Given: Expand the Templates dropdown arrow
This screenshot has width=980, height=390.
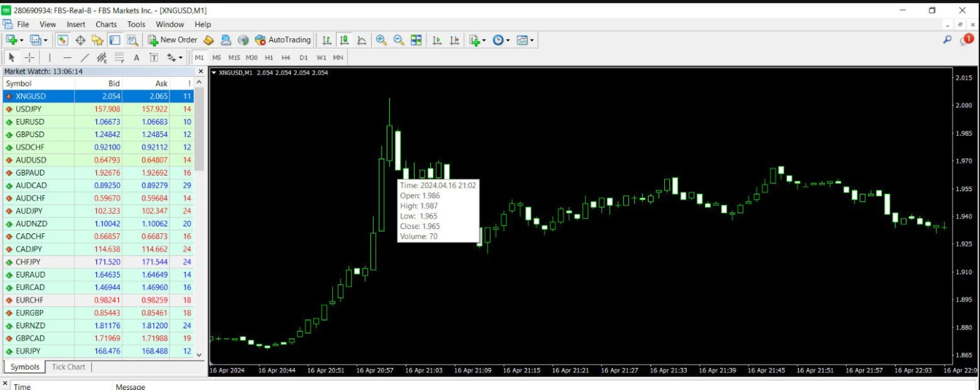Looking at the screenshot, I should pyautogui.click(x=532, y=40).
